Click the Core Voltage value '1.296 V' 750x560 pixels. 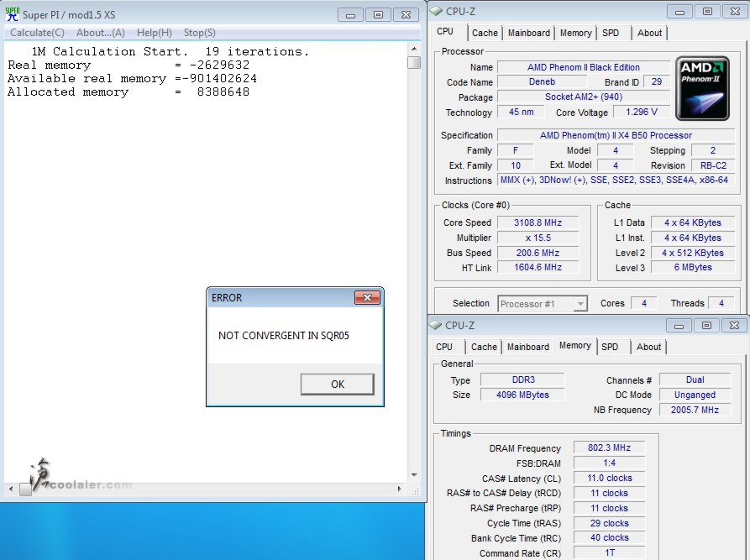click(x=642, y=112)
